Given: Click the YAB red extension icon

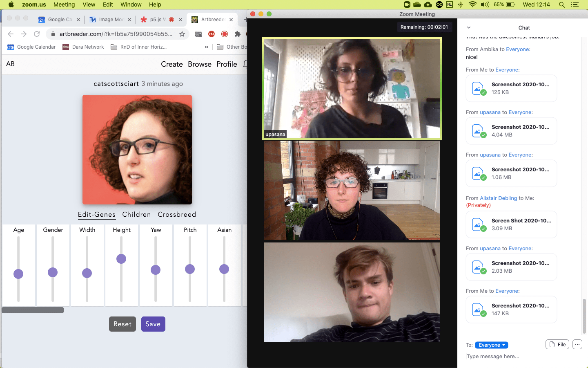Looking at the screenshot, I should (x=212, y=34).
